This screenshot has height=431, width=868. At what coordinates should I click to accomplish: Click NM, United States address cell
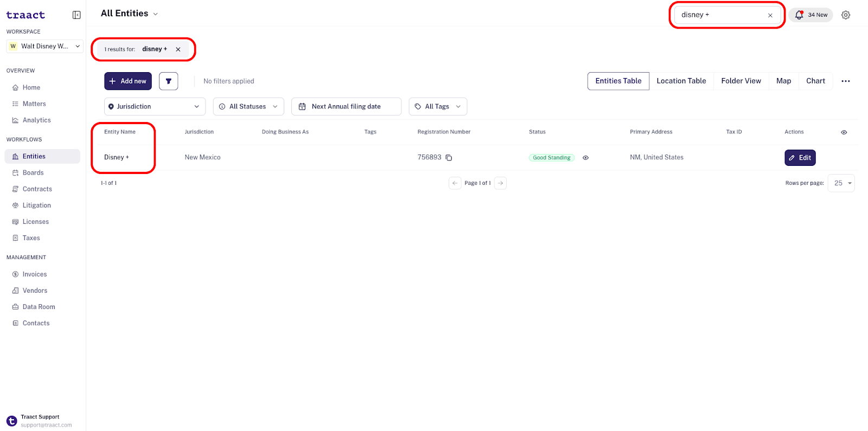656,158
